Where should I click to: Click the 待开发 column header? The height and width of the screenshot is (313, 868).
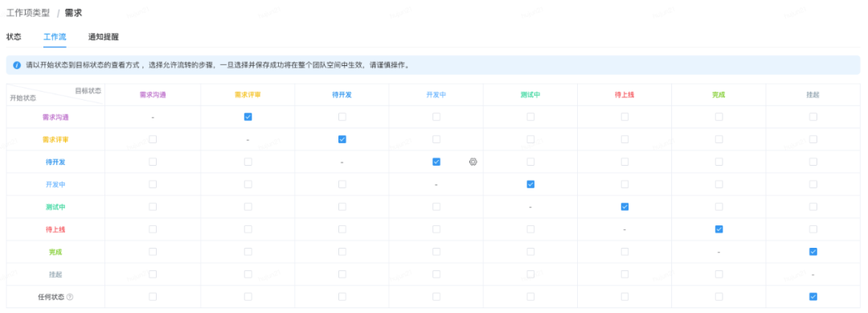(342, 95)
